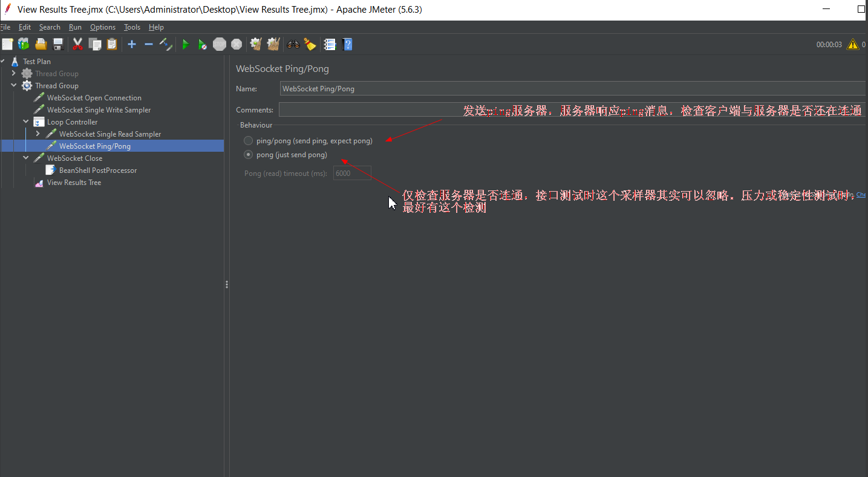The image size is (868, 477).
Task: Open the Function Helper list icon
Action: pyautogui.click(x=330, y=44)
